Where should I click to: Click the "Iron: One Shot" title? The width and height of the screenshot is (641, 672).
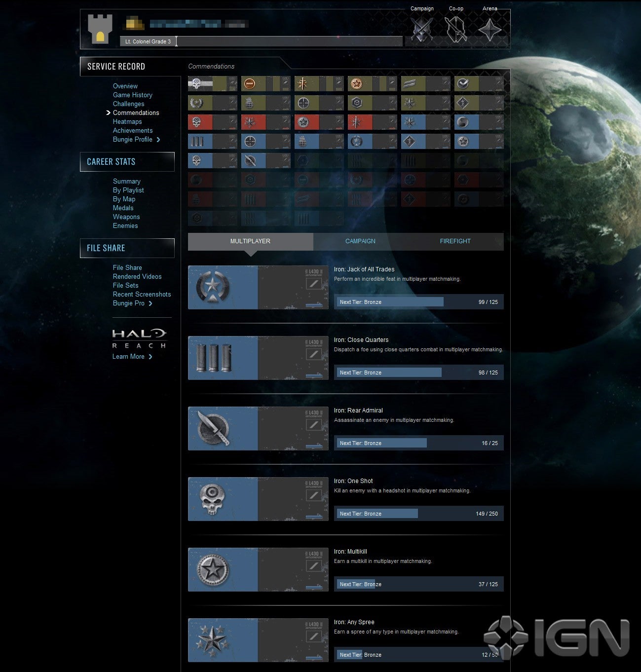click(353, 481)
